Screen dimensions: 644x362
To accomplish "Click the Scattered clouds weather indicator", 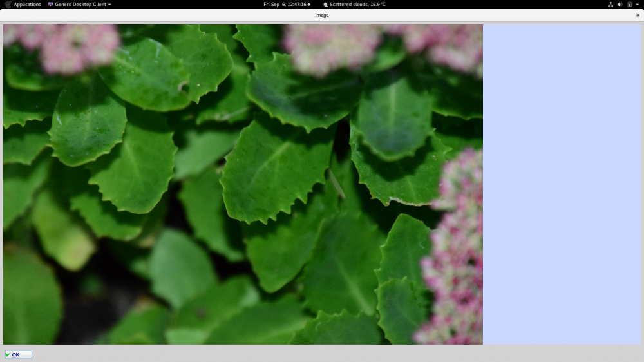I will [354, 4].
